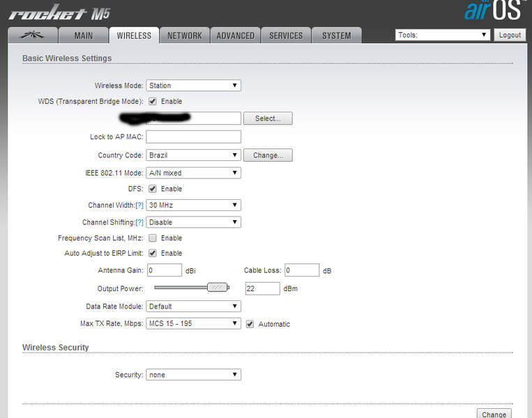Viewport: 532px width, 418px height.
Task: Open the NETWORK tab
Action: [185, 36]
